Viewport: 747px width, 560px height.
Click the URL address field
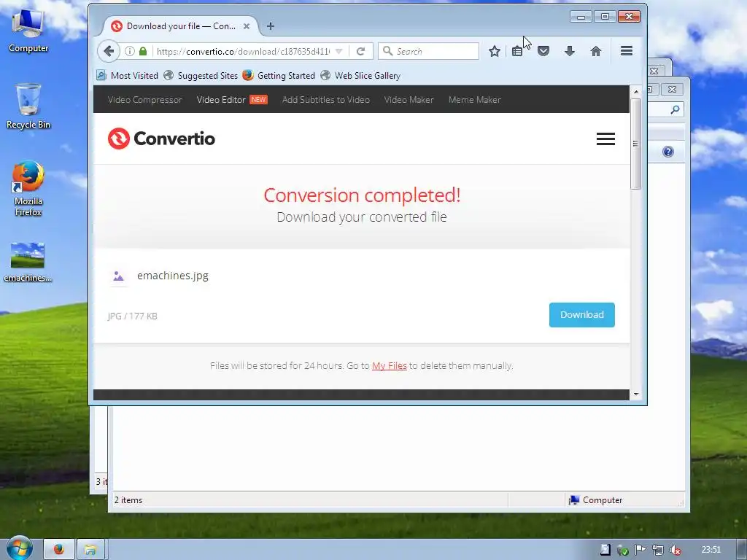click(x=243, y=51)
